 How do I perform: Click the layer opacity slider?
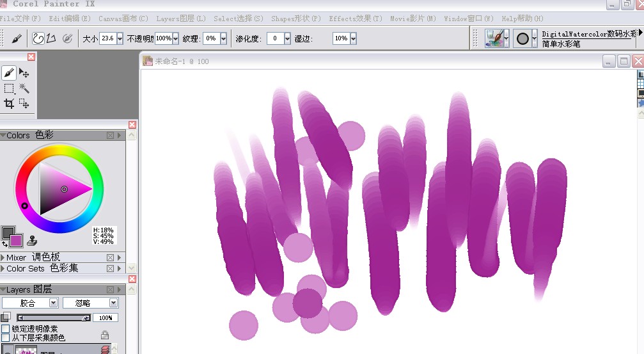(54, 318)
